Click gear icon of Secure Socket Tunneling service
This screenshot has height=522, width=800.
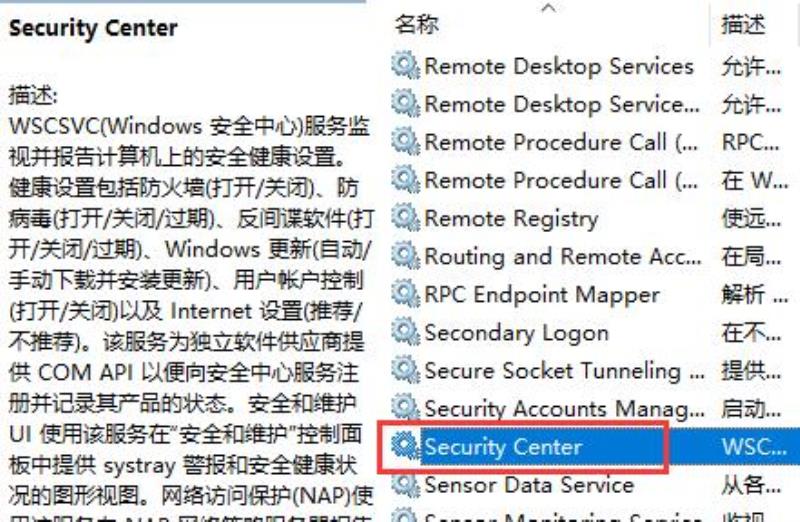tap(406, 370)
